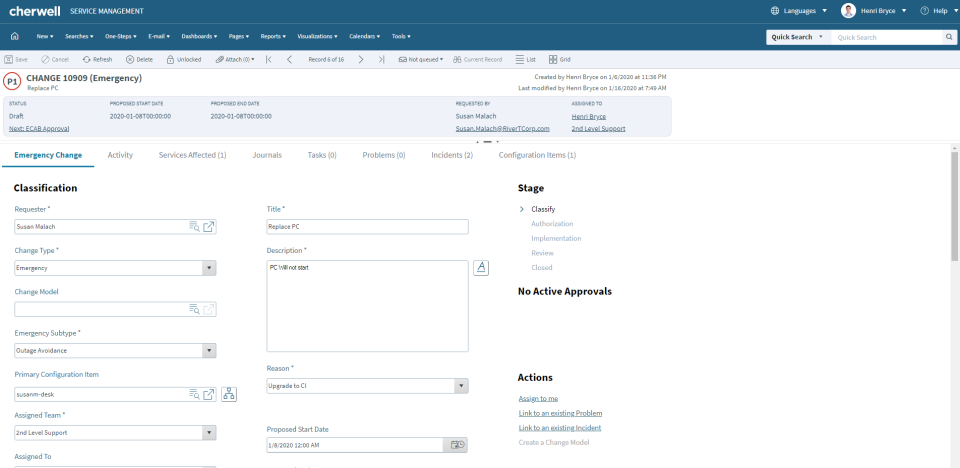Open the Tools menu
This screenshot has width=960, height=468.
(x=401, y=37)
